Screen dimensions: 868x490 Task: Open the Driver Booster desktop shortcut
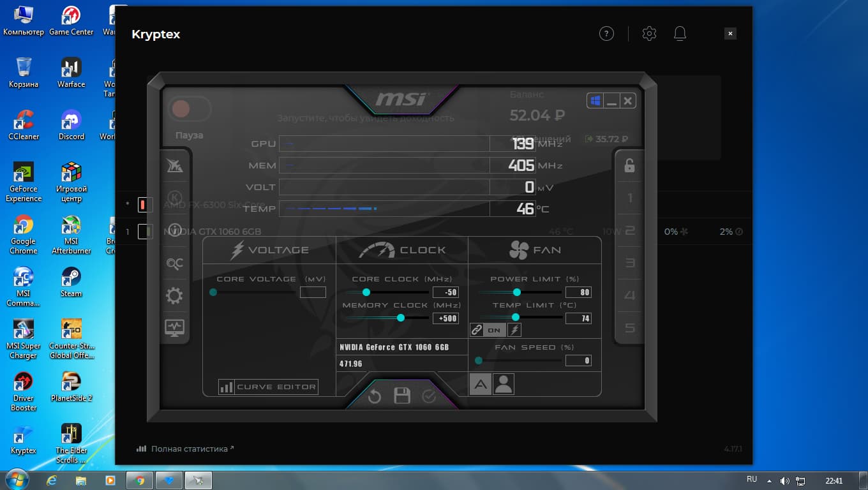[x=24, y=391]
